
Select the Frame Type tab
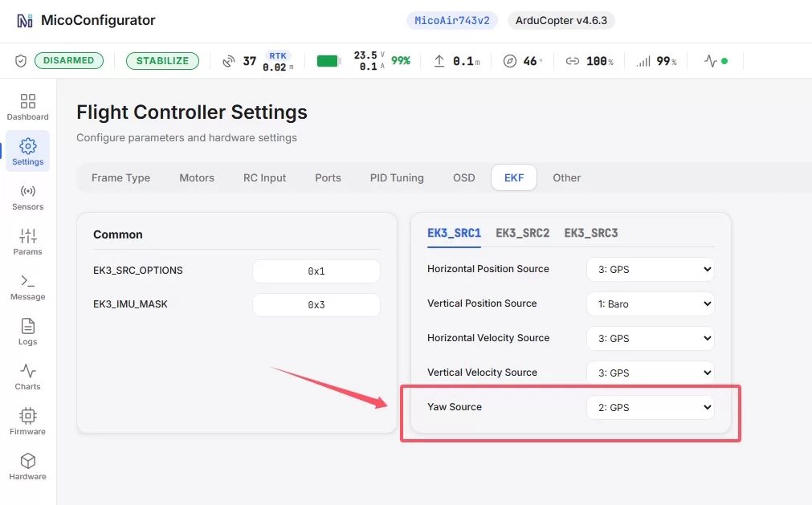click(120, 178)
